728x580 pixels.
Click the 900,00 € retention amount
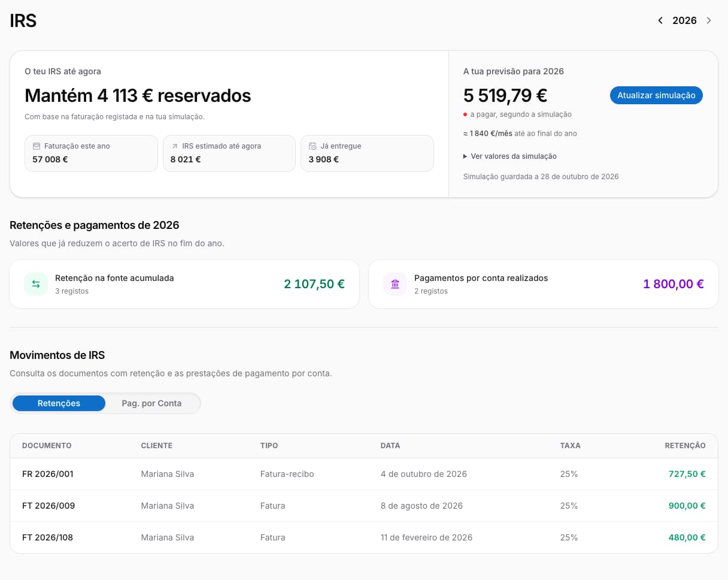[x=687, y=506]
